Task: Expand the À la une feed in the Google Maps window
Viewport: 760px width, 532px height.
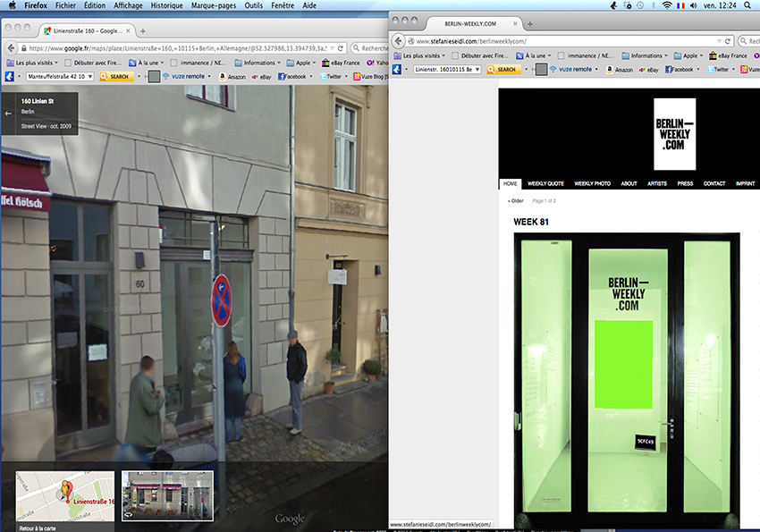Action: (x=147, y=63)
